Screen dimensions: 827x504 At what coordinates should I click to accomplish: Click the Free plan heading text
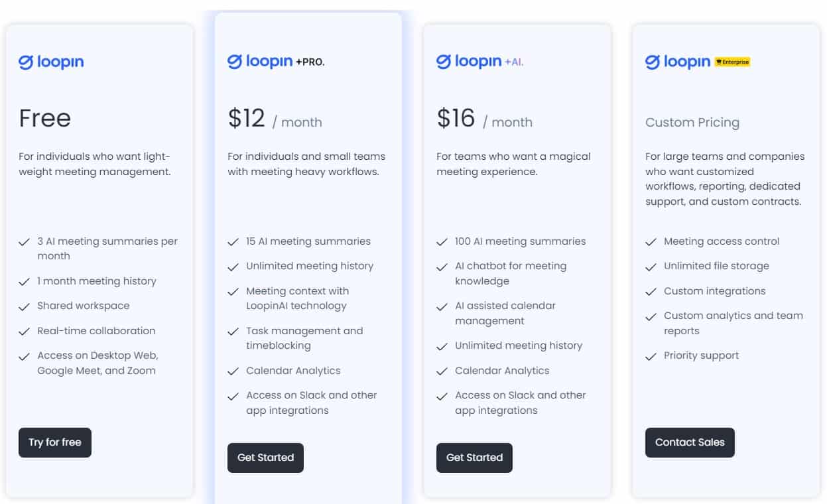[44, 118]
